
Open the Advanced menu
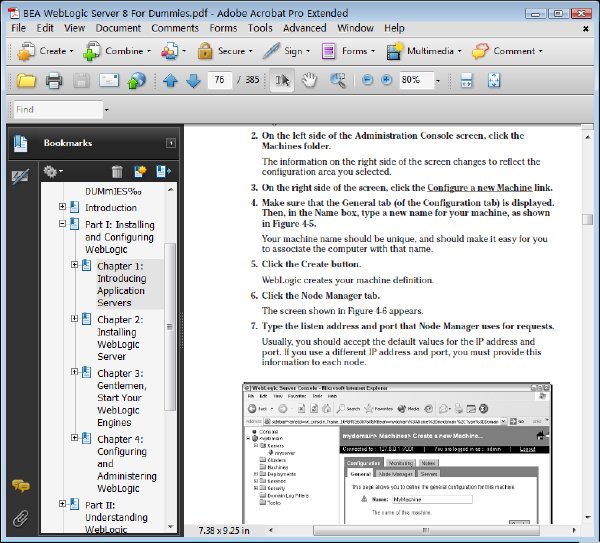coord(305,28)
